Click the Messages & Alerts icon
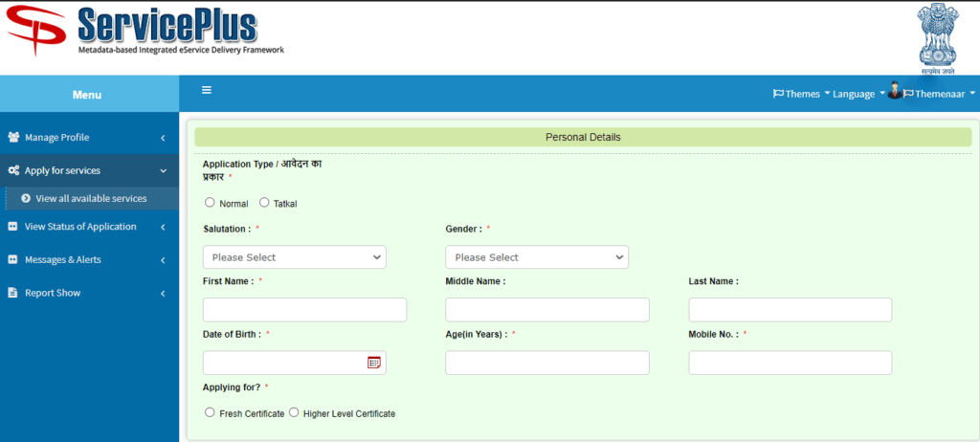This screenshot has width=980, height=442. [13, 260]
